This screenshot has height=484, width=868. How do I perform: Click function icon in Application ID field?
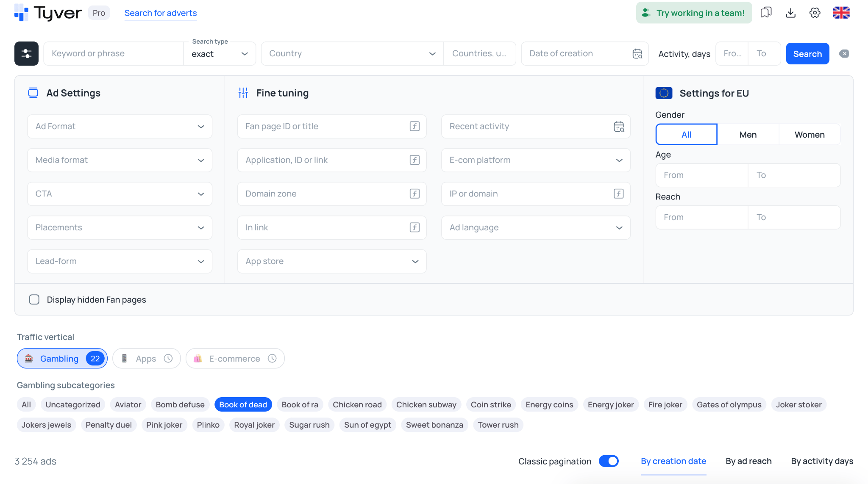pos(415,160)
